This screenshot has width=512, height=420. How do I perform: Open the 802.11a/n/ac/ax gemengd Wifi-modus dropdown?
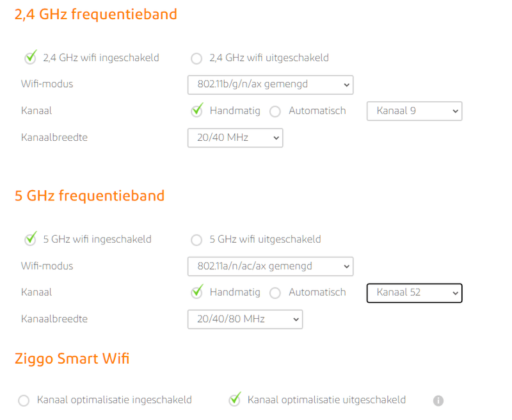tap(270, 266)
